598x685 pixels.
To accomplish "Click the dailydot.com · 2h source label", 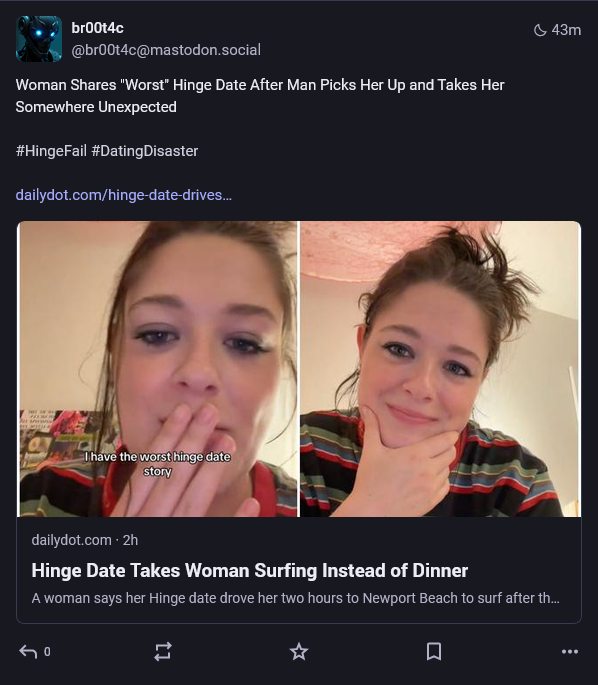I will pos(85,540).
